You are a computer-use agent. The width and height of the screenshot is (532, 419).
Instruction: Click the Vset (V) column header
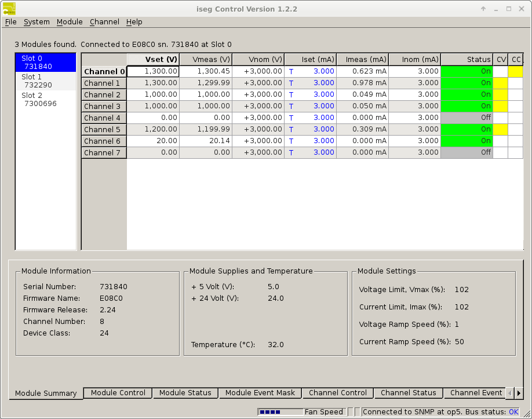coord(153,59)
